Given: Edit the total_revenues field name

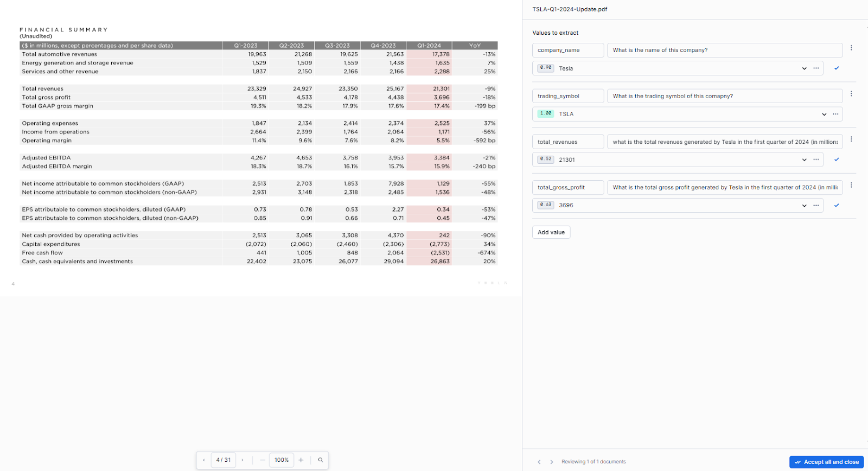Looking at the screenshot, I should 568,142.
